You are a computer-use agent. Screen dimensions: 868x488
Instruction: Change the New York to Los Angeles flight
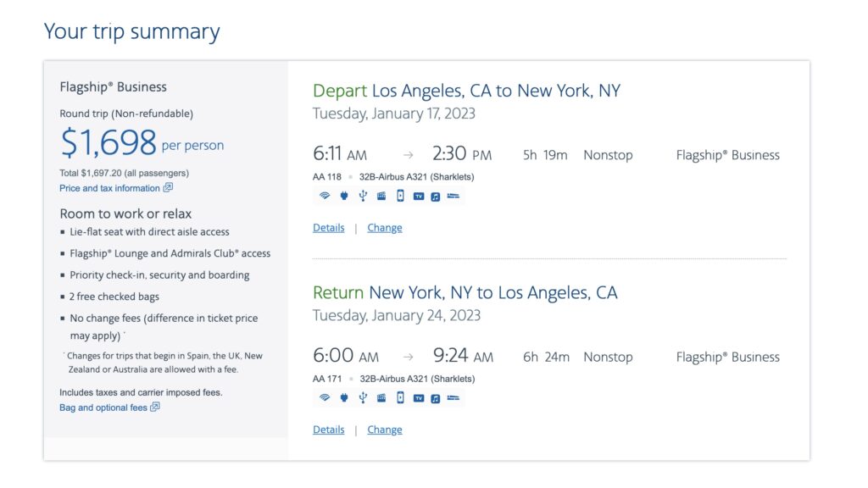click(x=385, y=430)
